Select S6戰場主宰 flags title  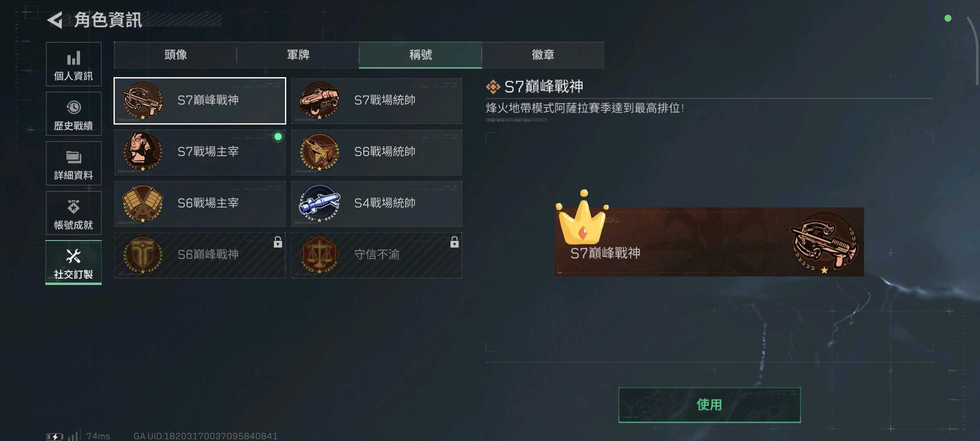tap(200, 204)
